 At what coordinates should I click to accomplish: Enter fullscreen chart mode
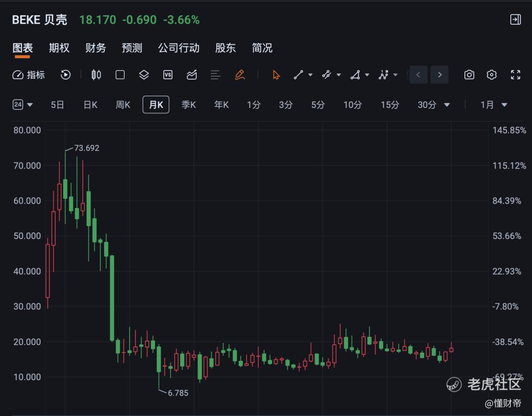point(515,75)
